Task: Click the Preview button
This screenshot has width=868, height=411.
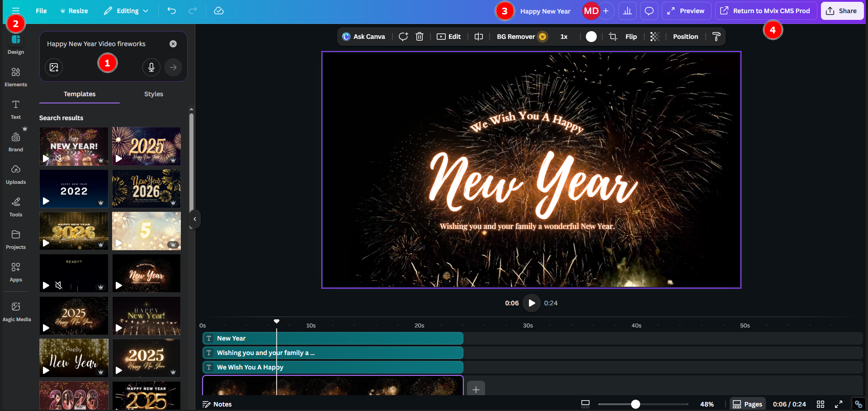Action: click(x=686, y=11)
